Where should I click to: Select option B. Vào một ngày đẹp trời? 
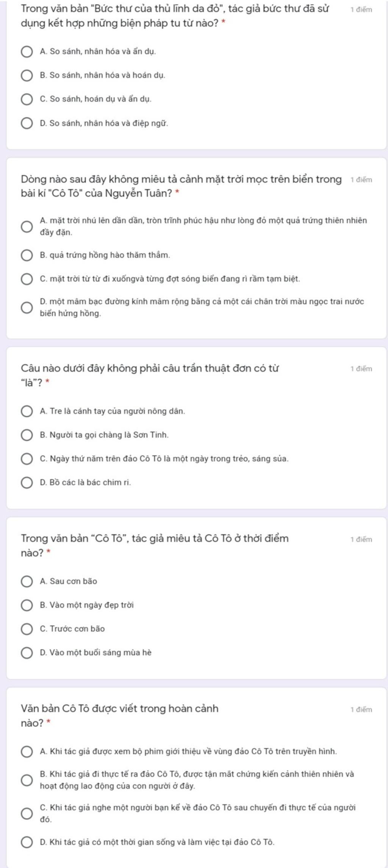[27, 605]
